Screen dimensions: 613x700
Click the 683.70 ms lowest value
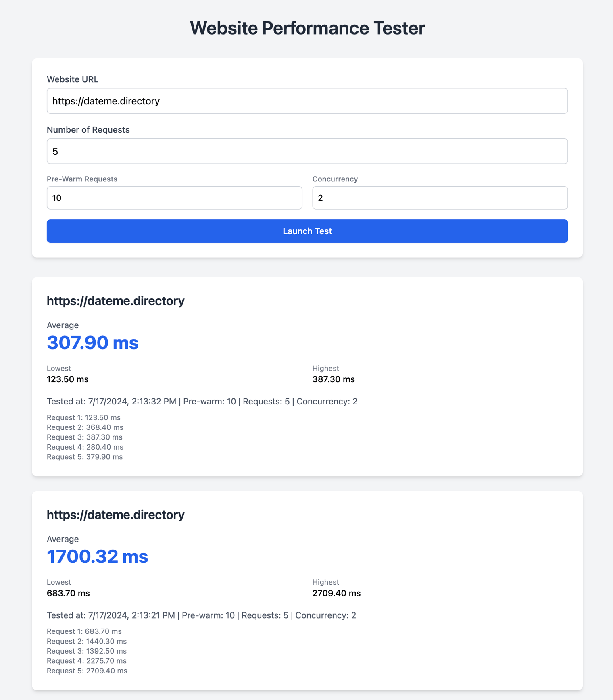(68, 593)
